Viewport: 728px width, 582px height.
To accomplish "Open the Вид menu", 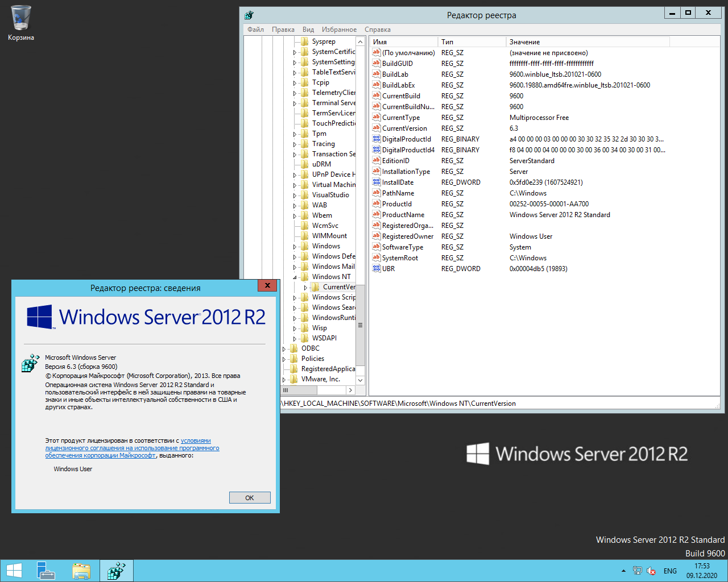I will click(x=308, y=30).
